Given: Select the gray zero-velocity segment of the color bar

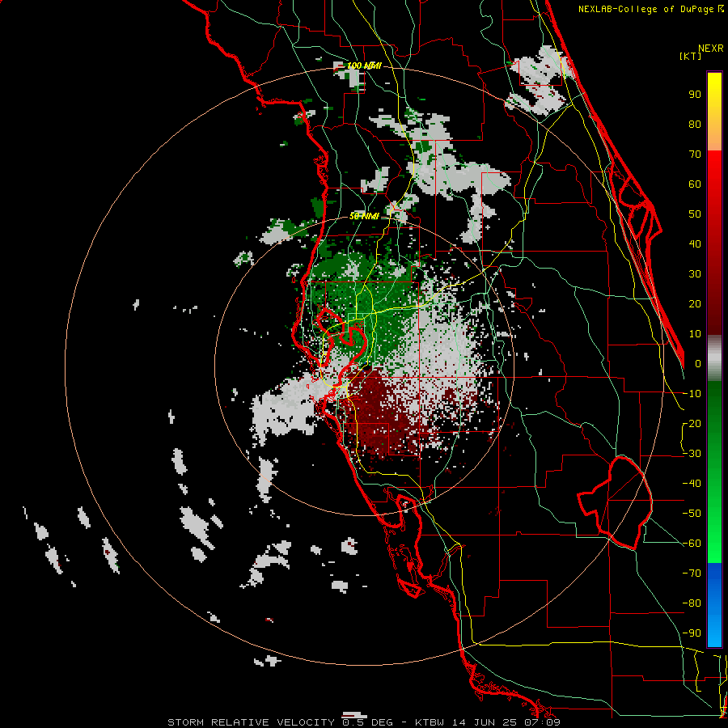Looking at the screenshot, I should pos(714,358).
